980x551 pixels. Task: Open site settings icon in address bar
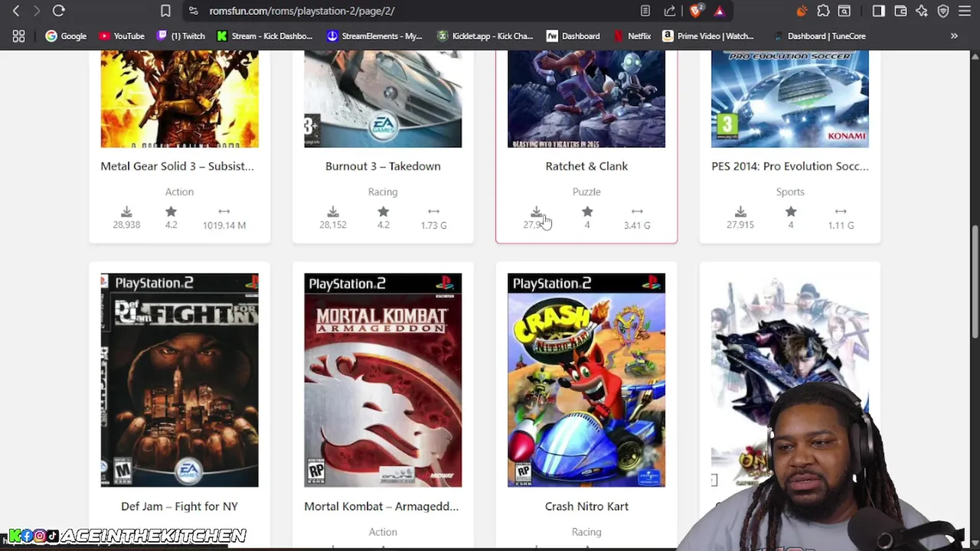coord(193,11)
